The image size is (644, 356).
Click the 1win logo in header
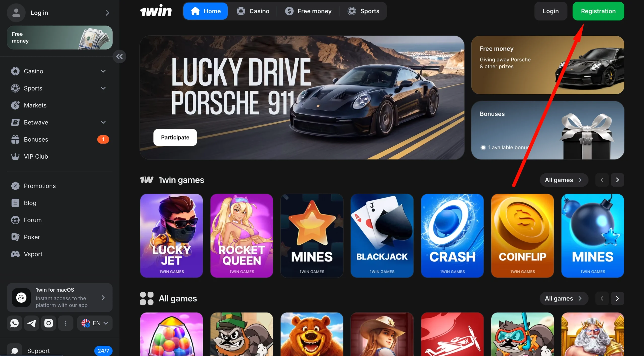tap(156, 11)
